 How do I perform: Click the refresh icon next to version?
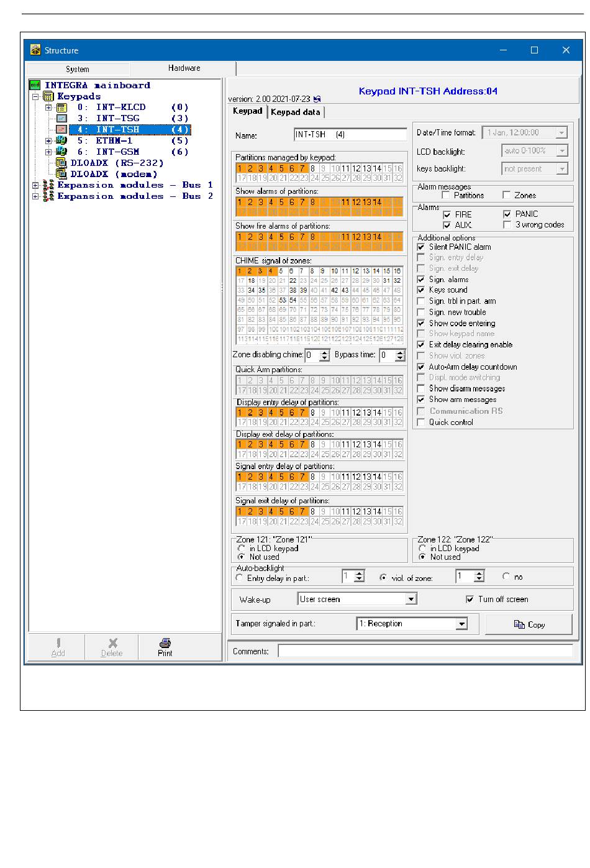point(317,99)
